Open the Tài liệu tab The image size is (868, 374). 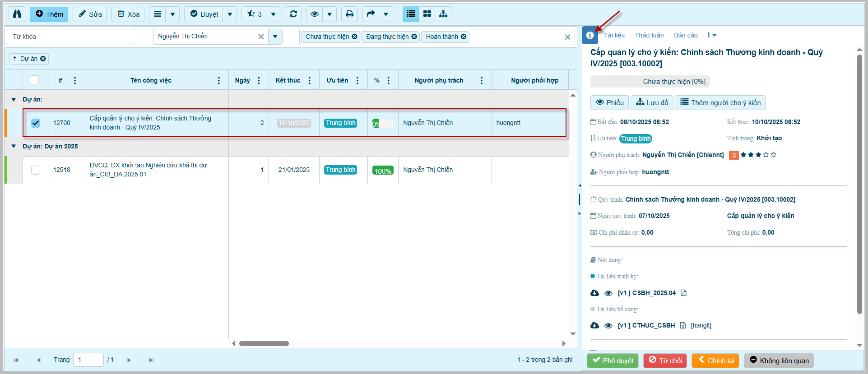[x=614, y=35]
